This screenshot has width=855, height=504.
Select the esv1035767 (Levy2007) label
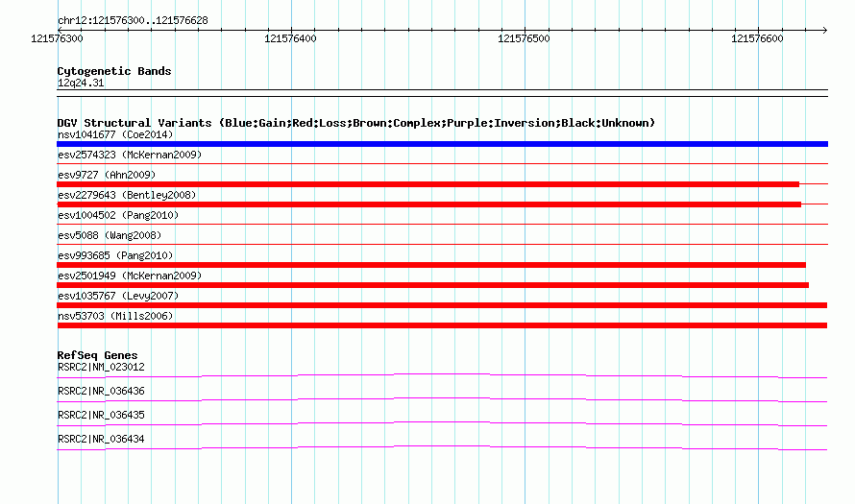point(118,296)
